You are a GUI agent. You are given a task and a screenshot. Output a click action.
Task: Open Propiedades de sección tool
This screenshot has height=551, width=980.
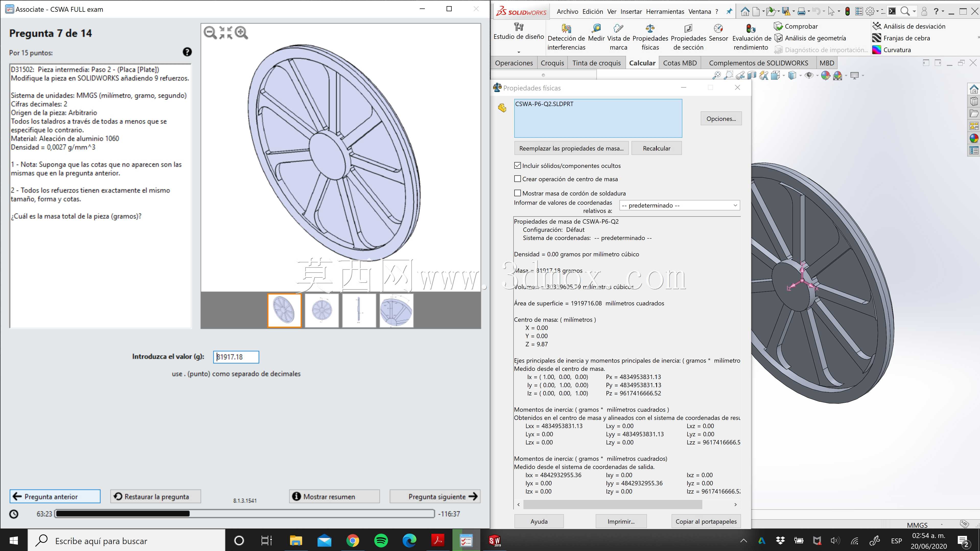click(688, 37)
